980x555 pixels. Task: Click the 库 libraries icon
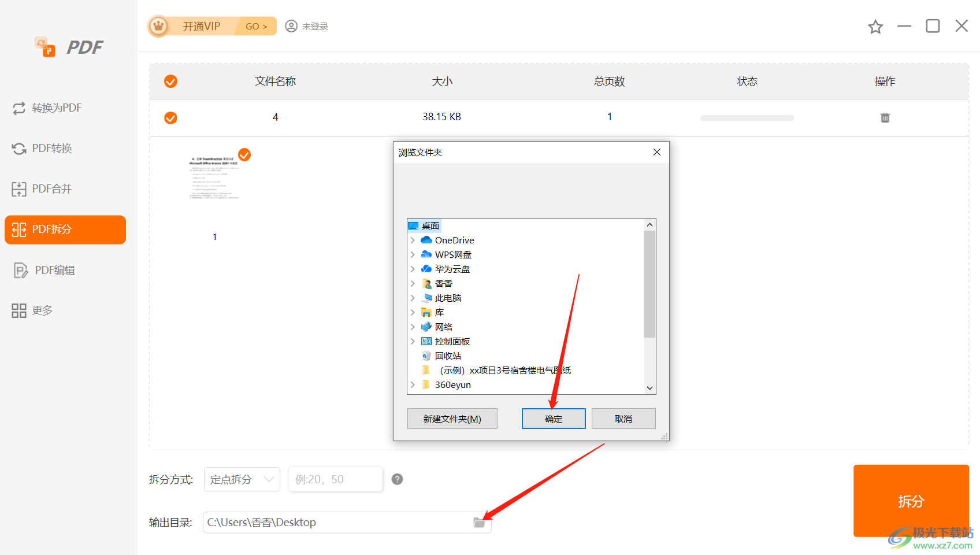click(426, 312)
